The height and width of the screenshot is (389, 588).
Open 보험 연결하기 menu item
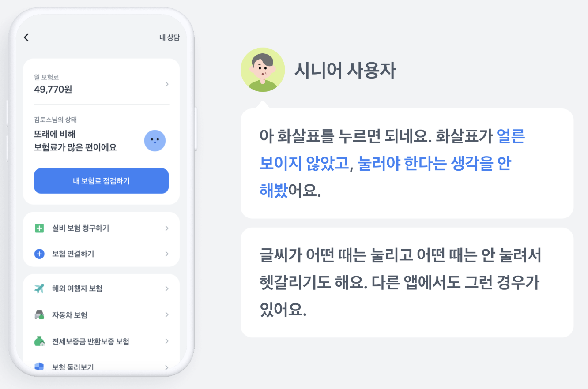102,254
